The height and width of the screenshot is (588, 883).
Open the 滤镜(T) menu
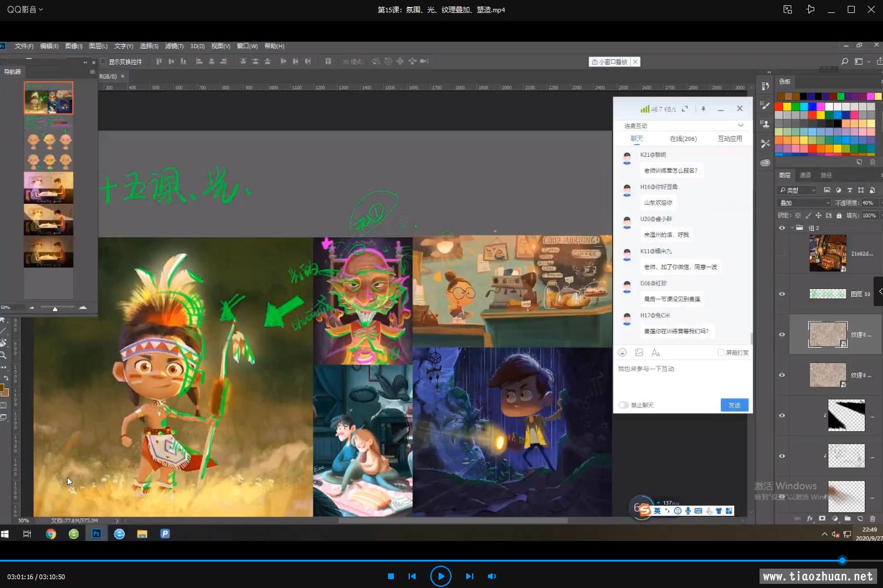pos(174,46)
